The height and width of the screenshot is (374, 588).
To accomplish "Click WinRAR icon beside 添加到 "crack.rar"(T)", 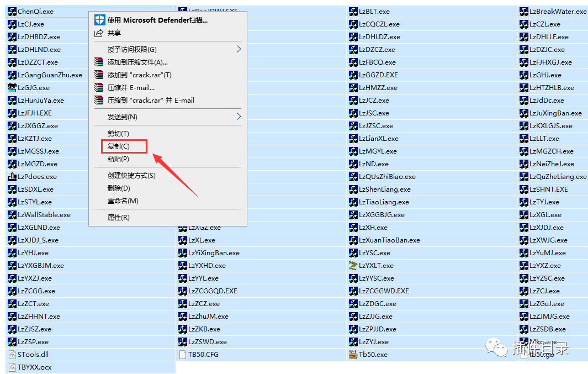I will (99, 75).
